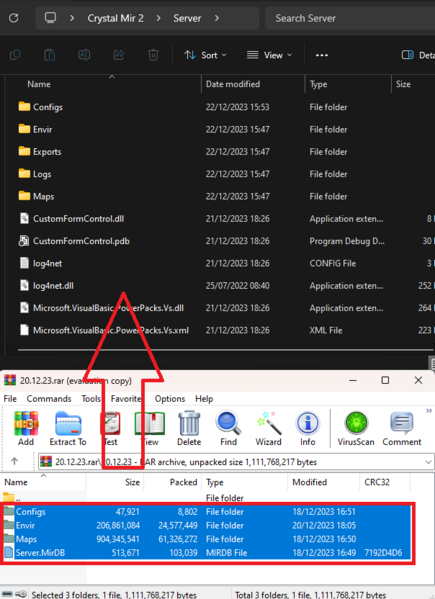Click the Paste icon in Explorer toolbar
Viewport: 435px width, 599px height.
click(x=50, y=55)
